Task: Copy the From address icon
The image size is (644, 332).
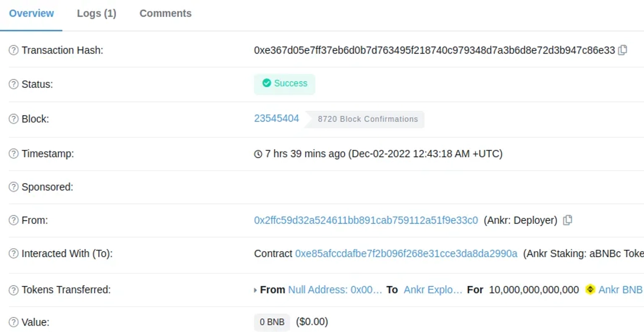Action: pos(567,220)
